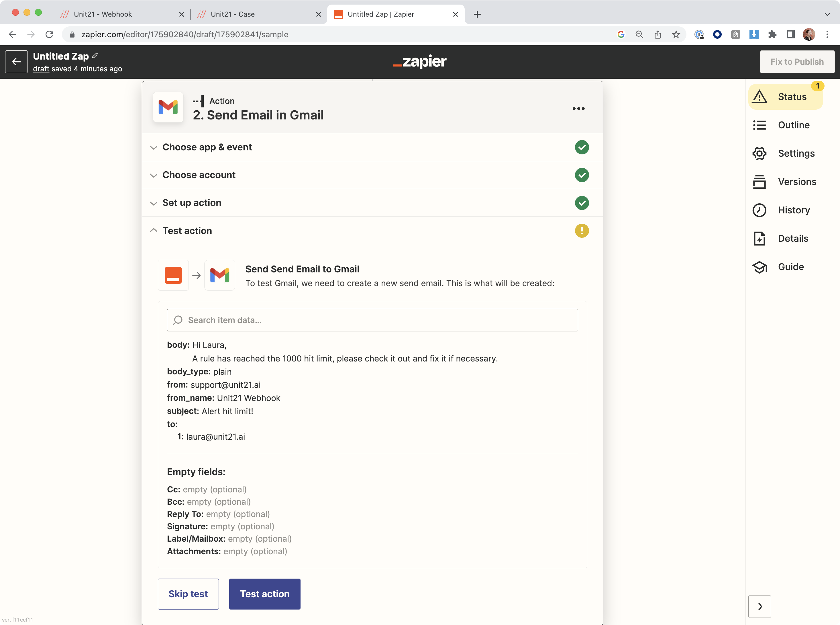Click pencil icon to rename Untitled Zap
The image size is (840, 625).
coord(95,56)
